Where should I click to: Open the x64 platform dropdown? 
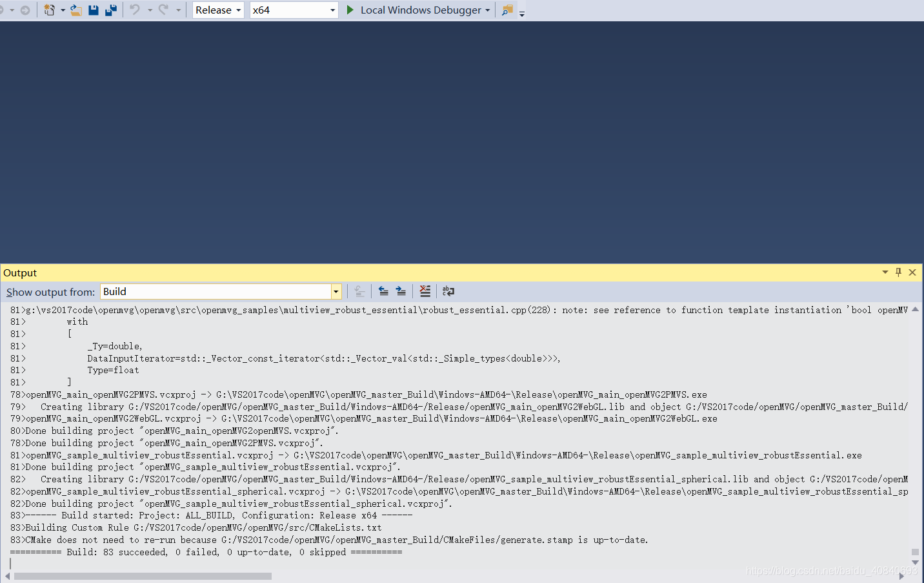point(294,10)
